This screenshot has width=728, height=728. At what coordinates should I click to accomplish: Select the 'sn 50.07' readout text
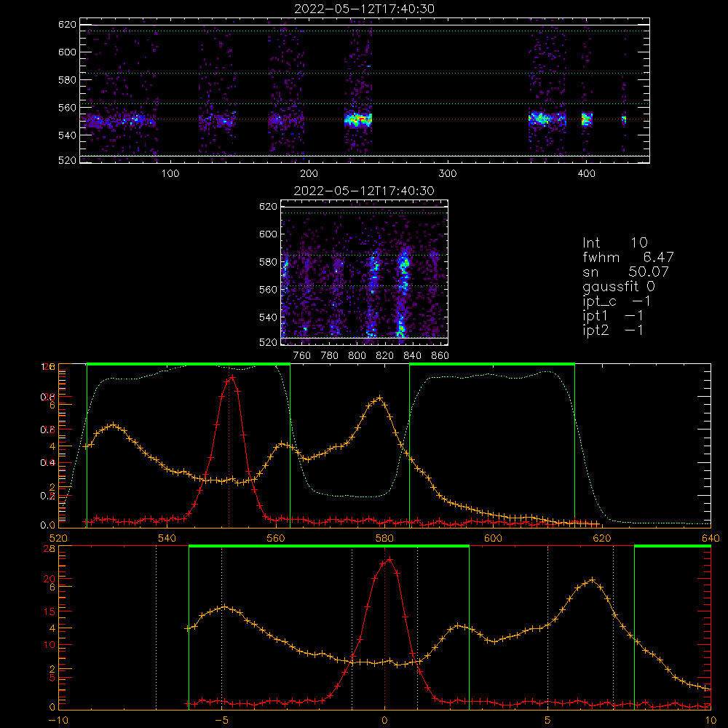coord(625,272)
